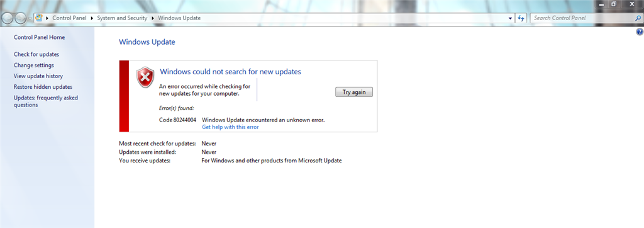The height and width of the screenshot is (228, 644).
Task: Open View update history
Action: click(38, 76)
